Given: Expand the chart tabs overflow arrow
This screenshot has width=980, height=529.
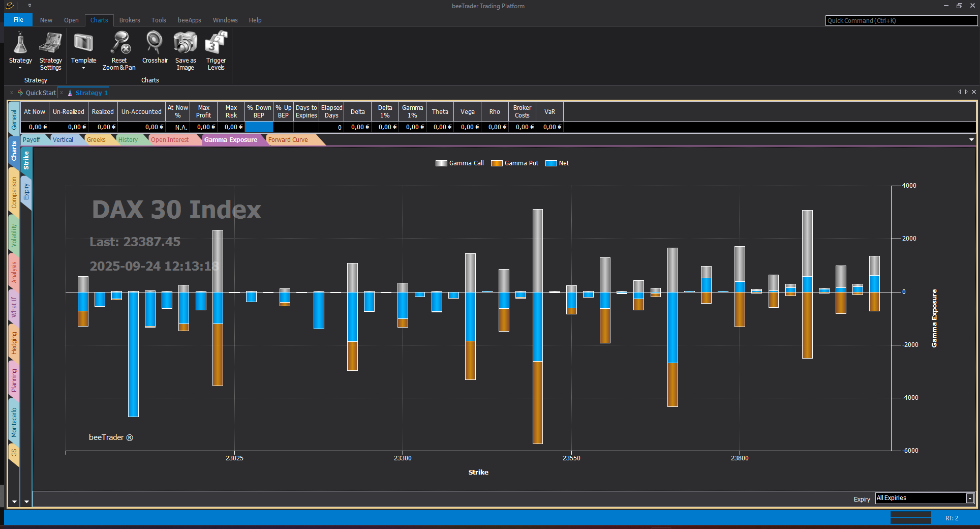Looking at the screenshot, I should 971,140.
